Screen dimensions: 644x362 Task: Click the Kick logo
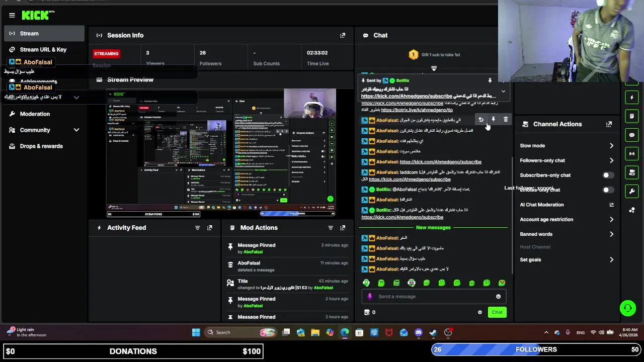(x=38, y=16)
